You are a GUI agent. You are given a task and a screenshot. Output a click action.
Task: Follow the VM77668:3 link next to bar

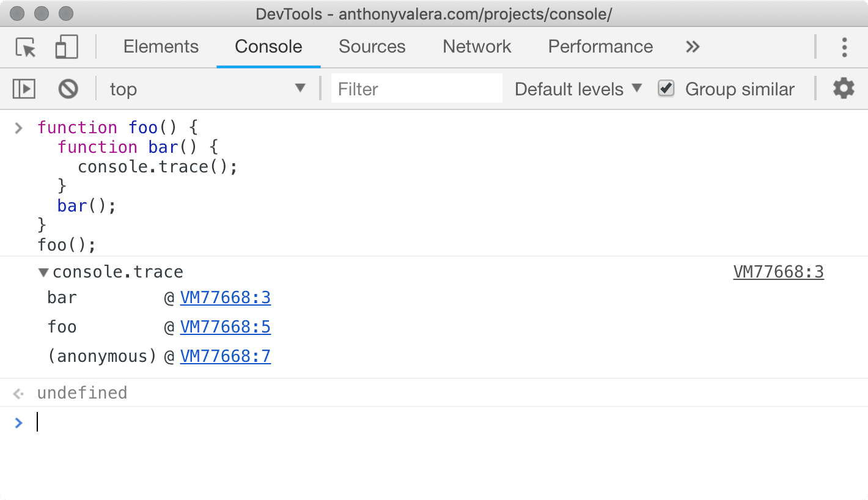[x=225, y=298]
